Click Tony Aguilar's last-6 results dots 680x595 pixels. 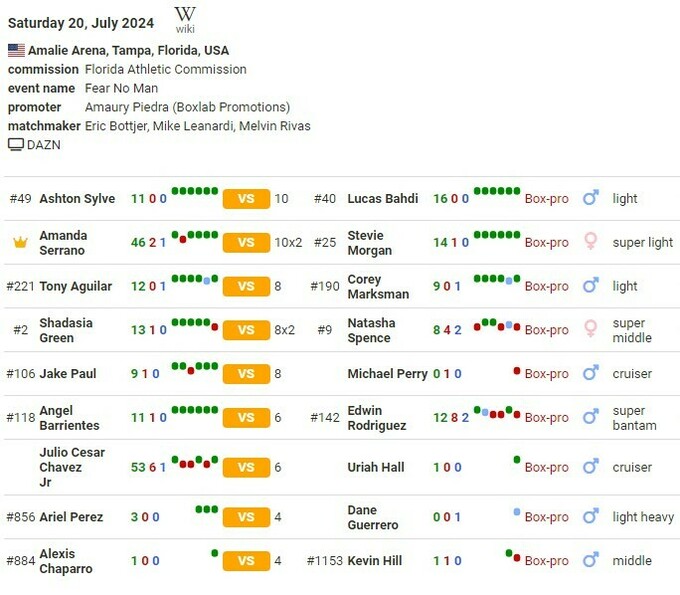[194, 280]
